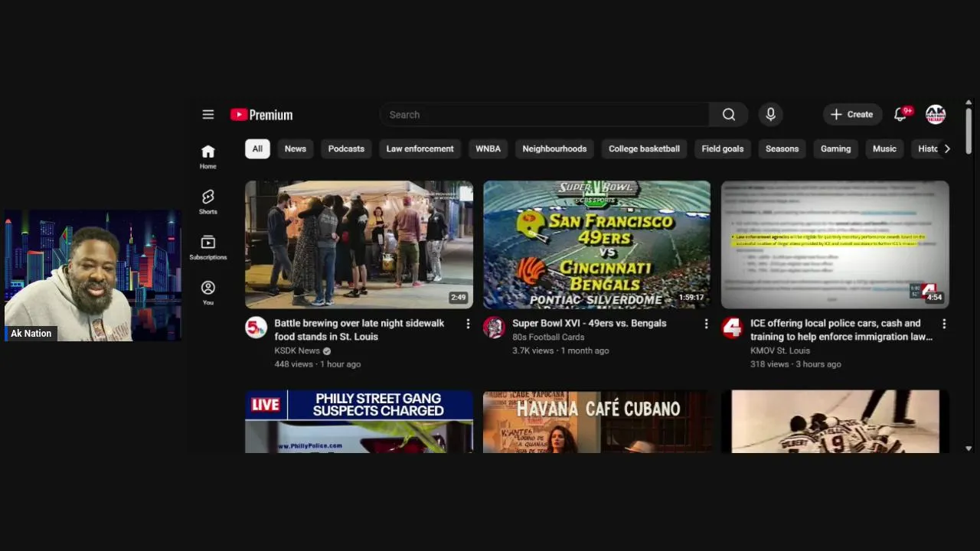Select the Law enforcement chip

click(x=420, y=148)
